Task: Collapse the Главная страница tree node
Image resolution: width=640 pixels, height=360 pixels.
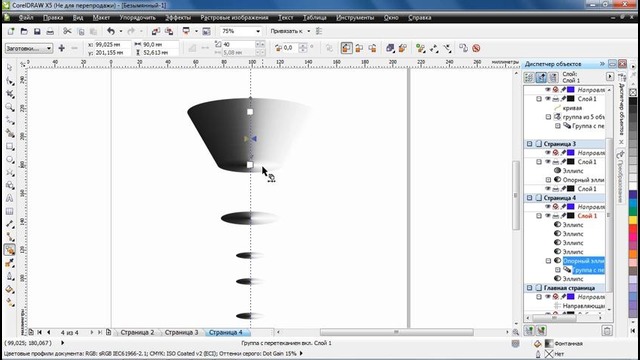Action: pyautogui.click(x=530, y=288)
